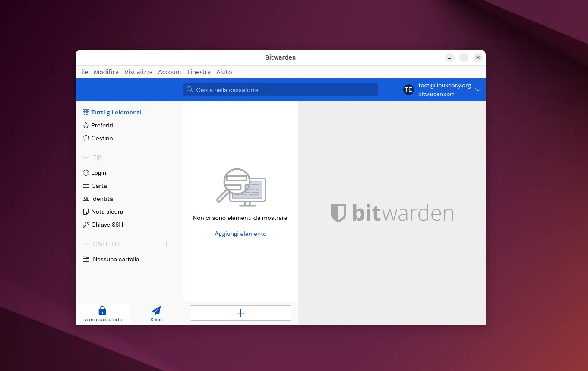Filter vault by Login type
This screenshot has width=588, height=371.
tap(98, 173)
